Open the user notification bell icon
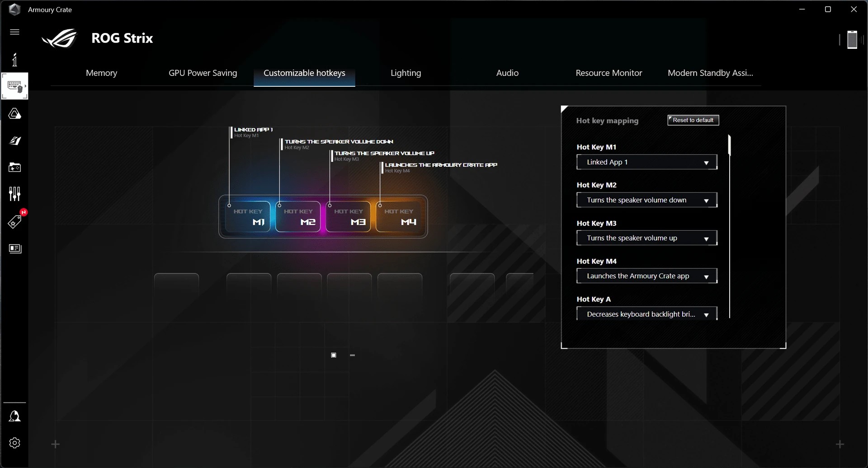 click(x=14, y=416)
